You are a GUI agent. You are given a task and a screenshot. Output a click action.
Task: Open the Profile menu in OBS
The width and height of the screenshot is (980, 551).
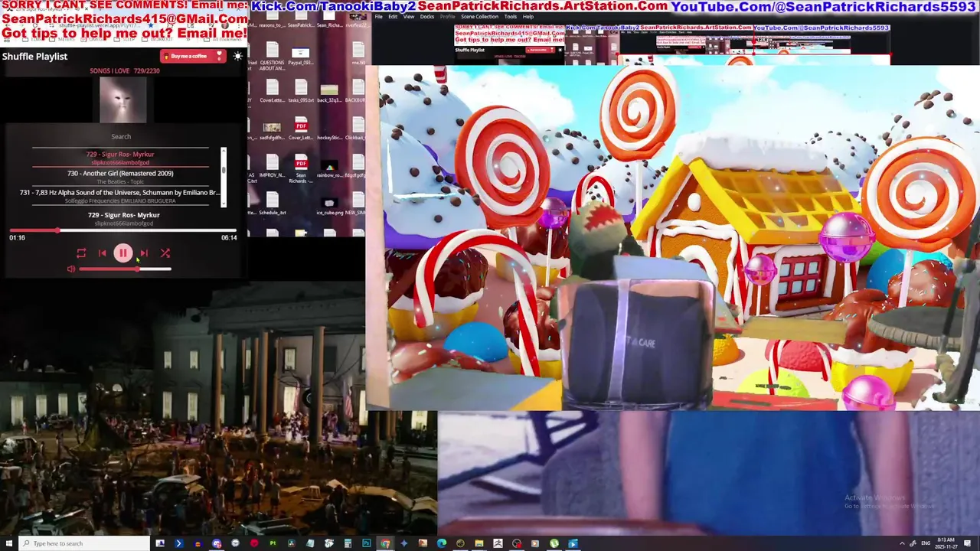(447, 16)
